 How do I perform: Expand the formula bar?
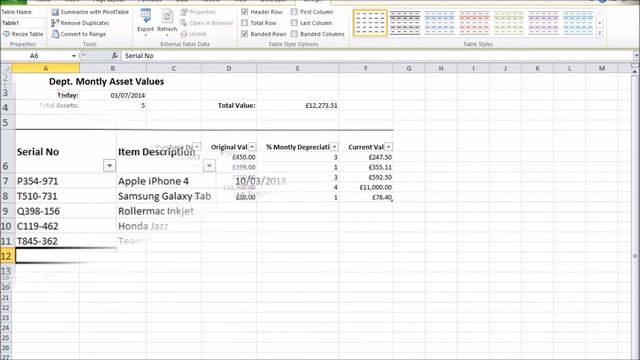tap(636, 56)
